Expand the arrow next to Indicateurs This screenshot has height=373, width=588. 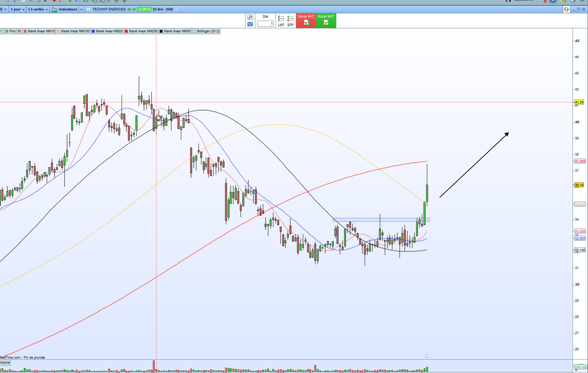tap(81, 9)
